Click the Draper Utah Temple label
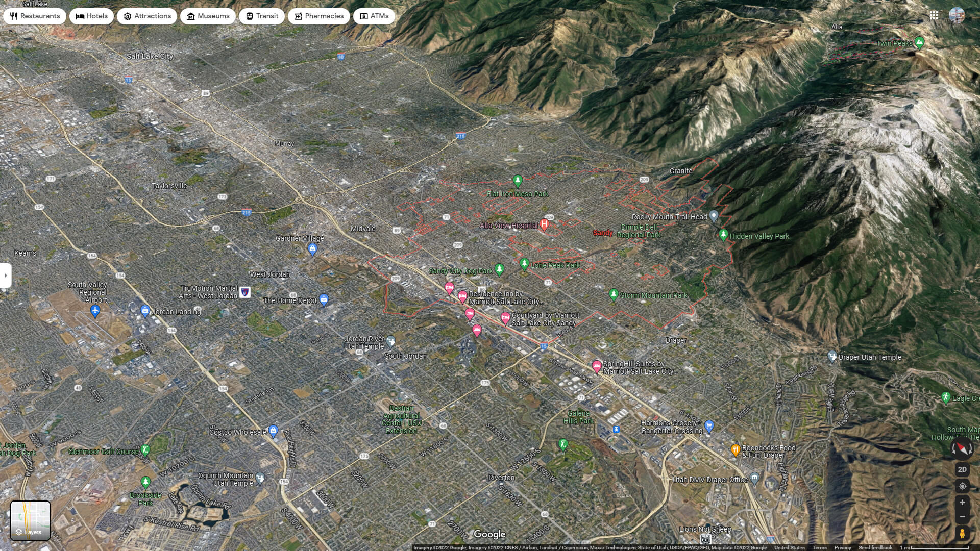 click(x=870, y=357)
